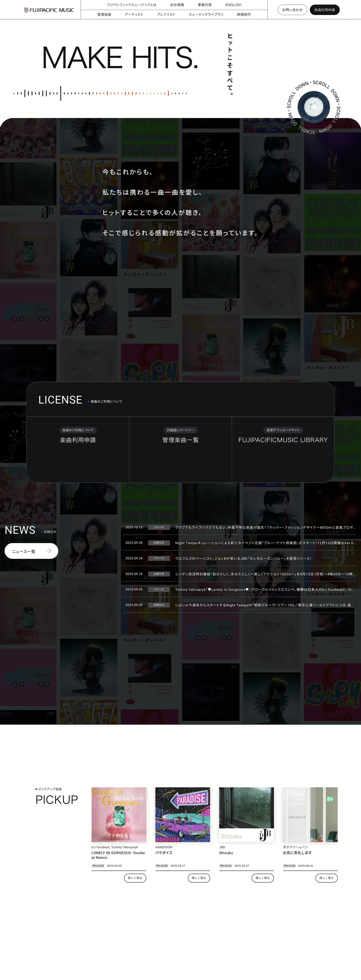Image resolution: width=361 pixels, height=980 pixels.
Task: Click 詳しく見る under パラダイス
Action: [199, 878]
